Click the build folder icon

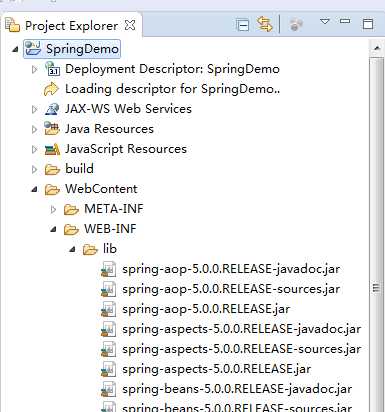pyautogui.click(x=52, y=170)
